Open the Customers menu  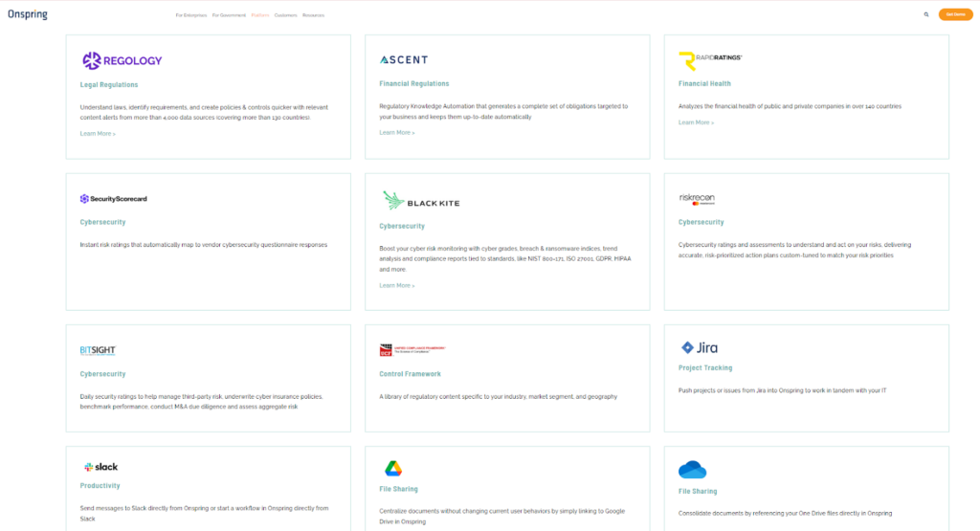click(285, 15)
